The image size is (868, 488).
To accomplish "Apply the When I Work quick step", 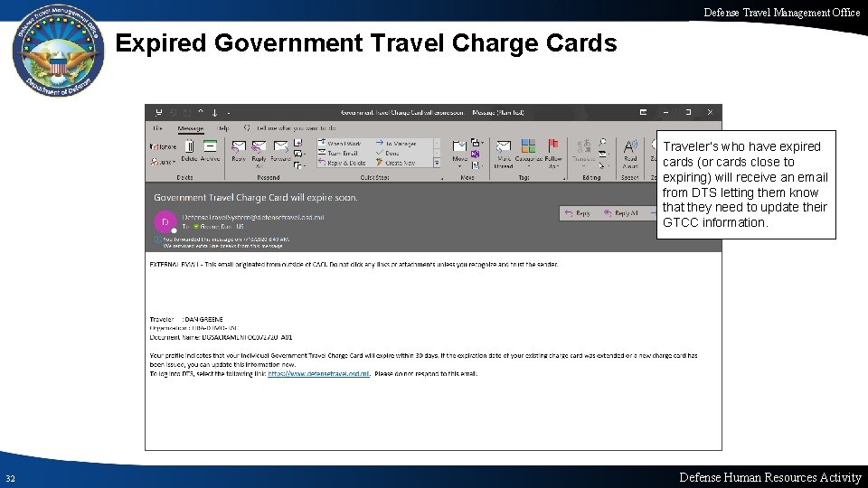I will (x=340, y=144).
